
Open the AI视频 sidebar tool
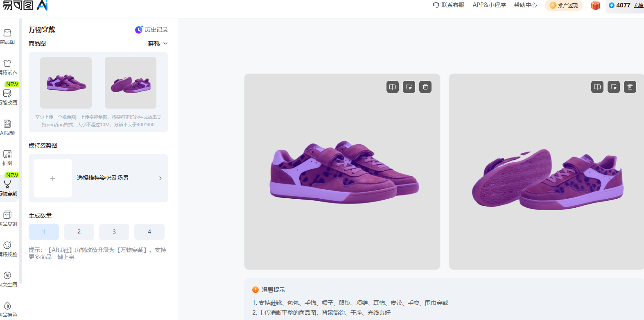[7, 127]
